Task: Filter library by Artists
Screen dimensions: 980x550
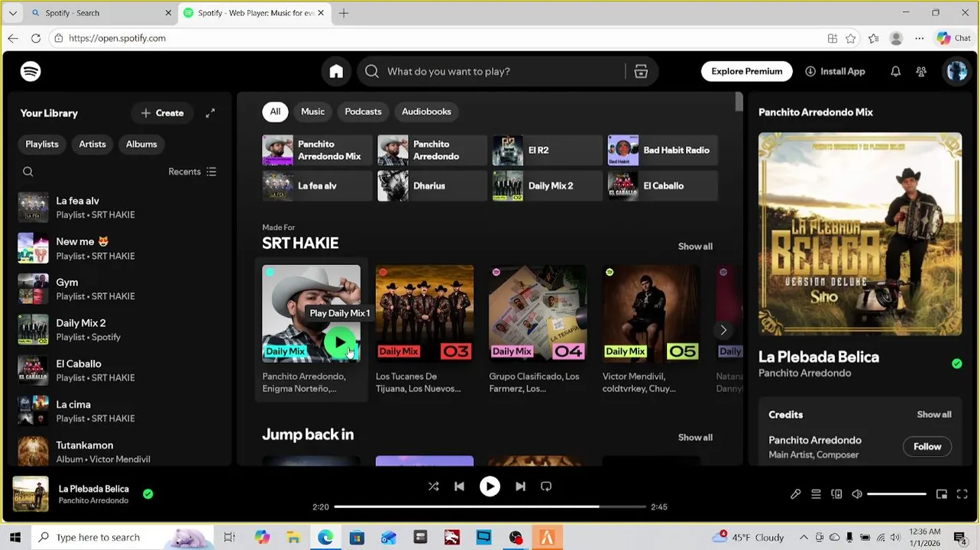Action: [92, 144]
